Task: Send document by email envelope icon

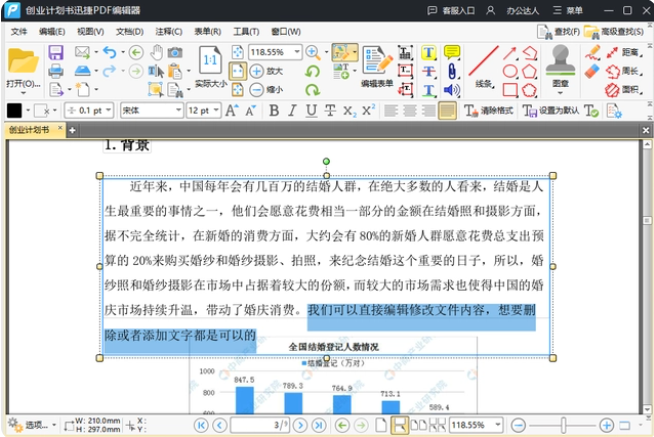Action: (x=82, y=52)
